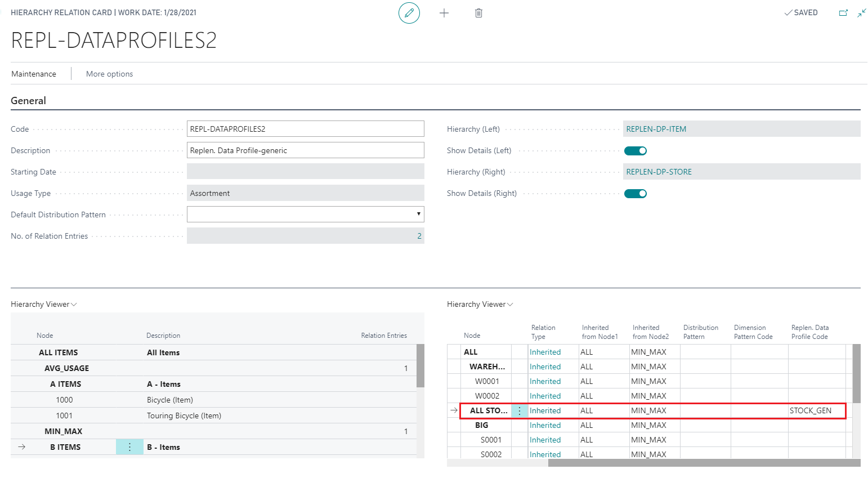
Task: Toggle Show Details (Right) switch
Action: [x=636, y=194]
